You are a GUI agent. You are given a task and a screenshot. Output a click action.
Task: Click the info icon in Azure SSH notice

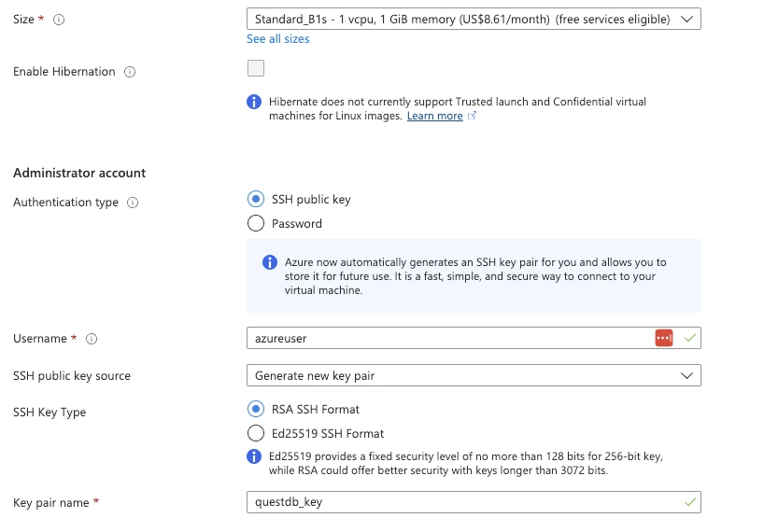click(270, 262)
